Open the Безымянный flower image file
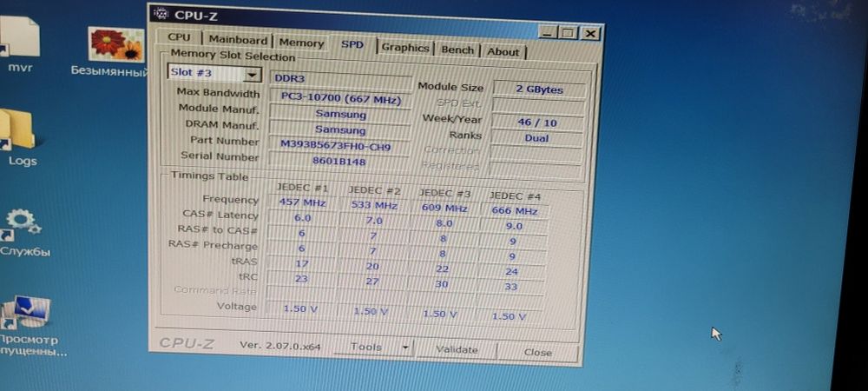Screen dimensions: 868x391 point(114,51)
